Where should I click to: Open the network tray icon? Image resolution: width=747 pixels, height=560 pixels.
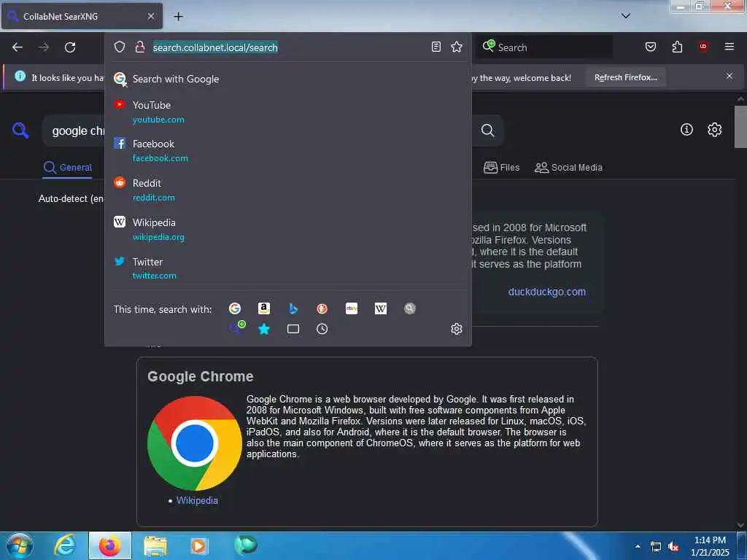coord(656,547)
